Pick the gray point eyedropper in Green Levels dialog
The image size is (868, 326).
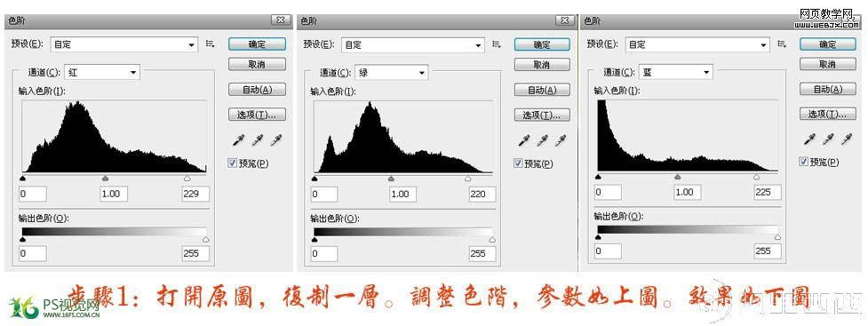[543, 140]
